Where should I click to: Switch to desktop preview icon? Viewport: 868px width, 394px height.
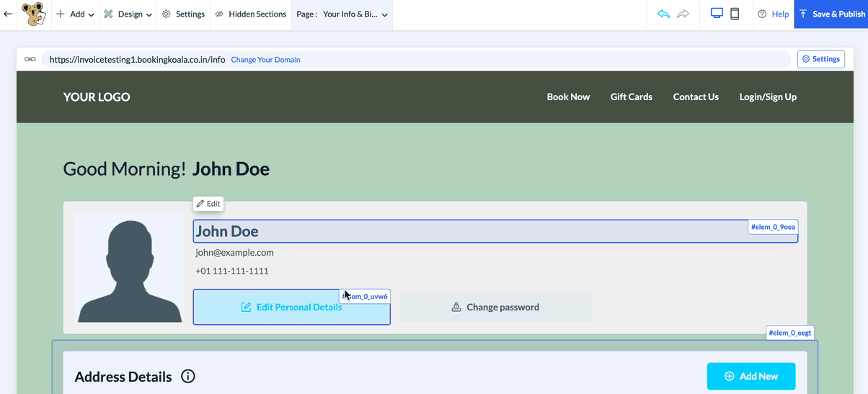tap(717, 14)
